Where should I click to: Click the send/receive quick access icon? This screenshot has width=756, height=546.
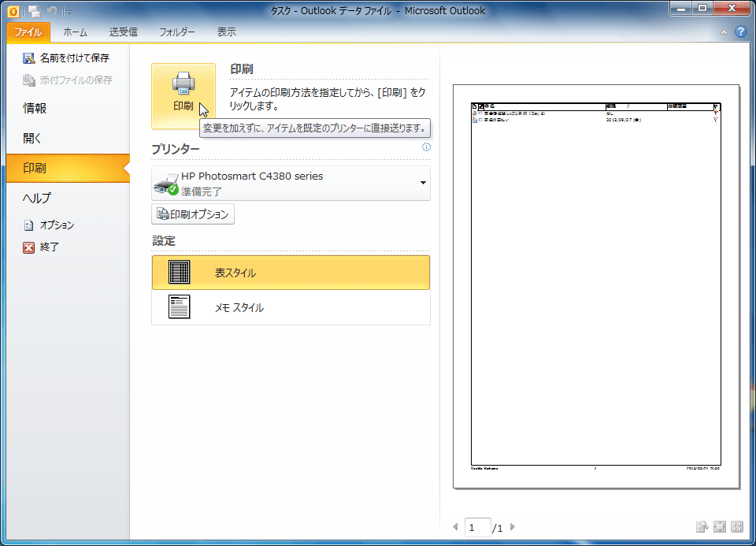(x=34, y=11)
